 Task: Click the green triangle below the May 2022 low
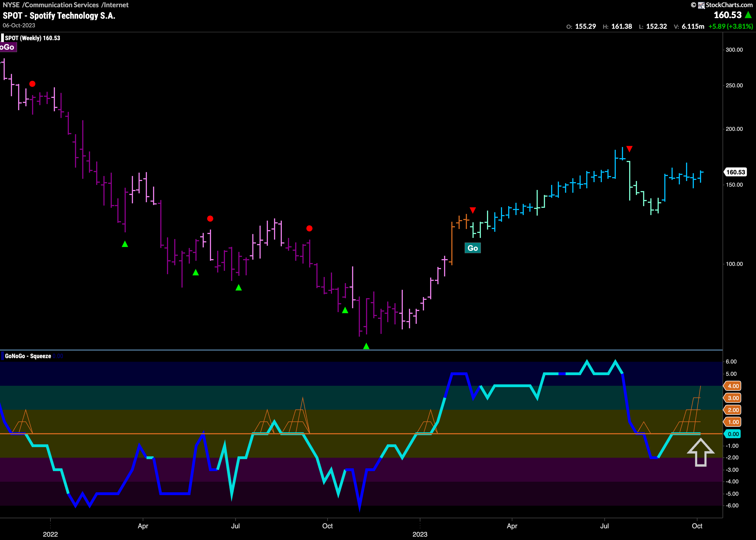click(x=196, y=272)
